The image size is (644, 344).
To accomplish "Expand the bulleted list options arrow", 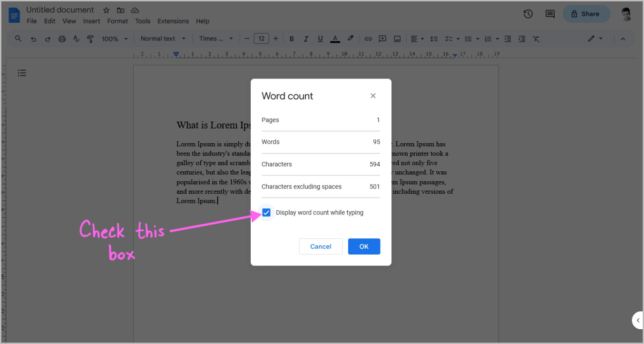I will [478, 39].
